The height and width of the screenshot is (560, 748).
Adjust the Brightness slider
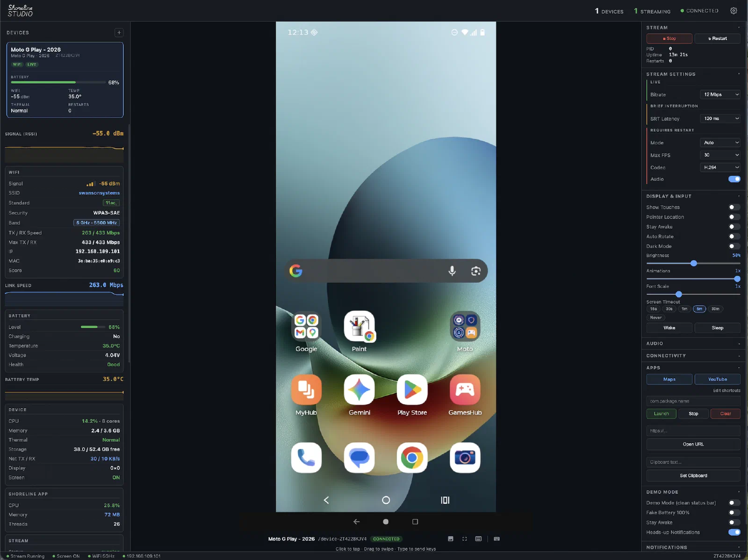point(693,263)
